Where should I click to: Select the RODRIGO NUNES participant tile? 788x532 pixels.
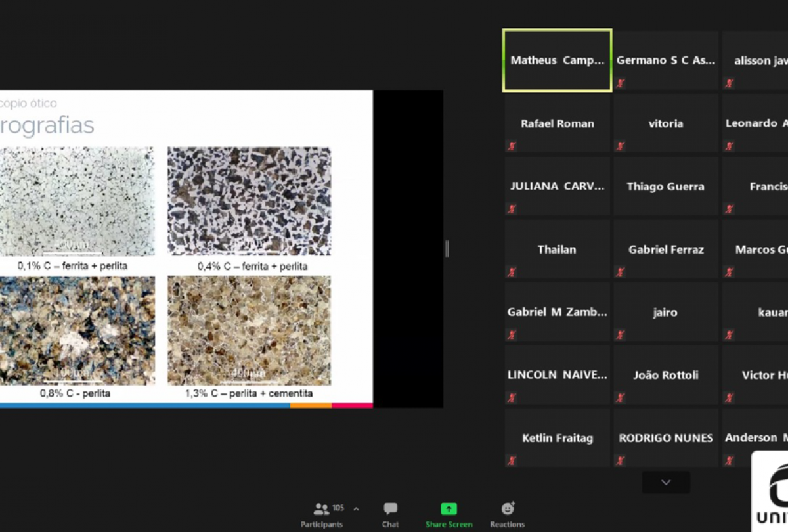(x=666, y=437)
